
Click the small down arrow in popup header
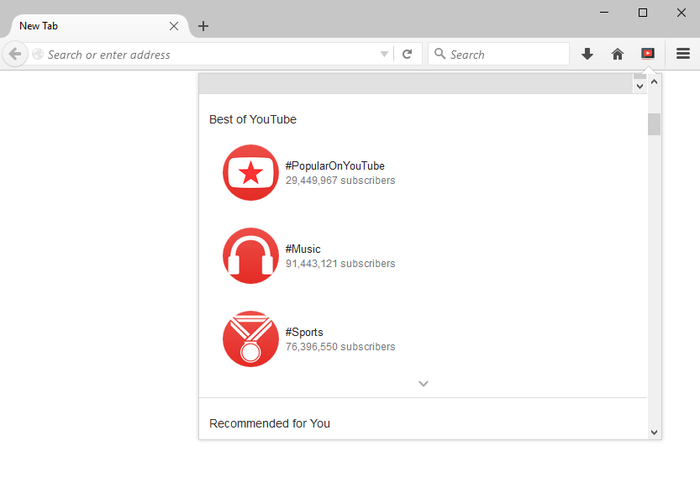640,86
